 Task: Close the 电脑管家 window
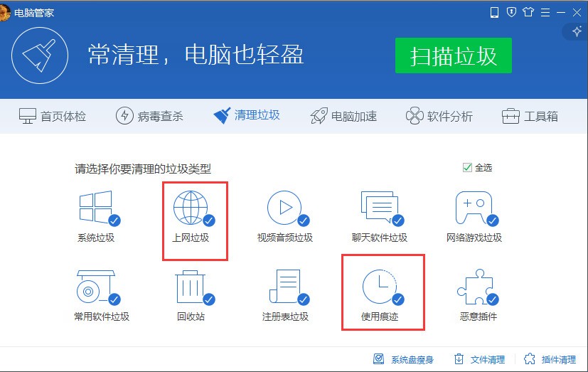577,12
